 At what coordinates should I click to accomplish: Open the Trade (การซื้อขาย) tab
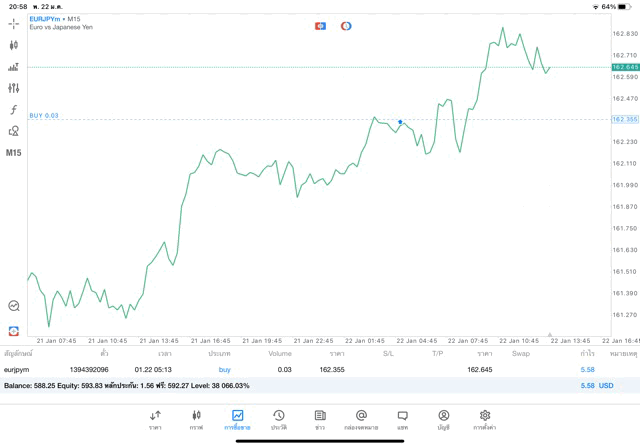tap(237, 420)
